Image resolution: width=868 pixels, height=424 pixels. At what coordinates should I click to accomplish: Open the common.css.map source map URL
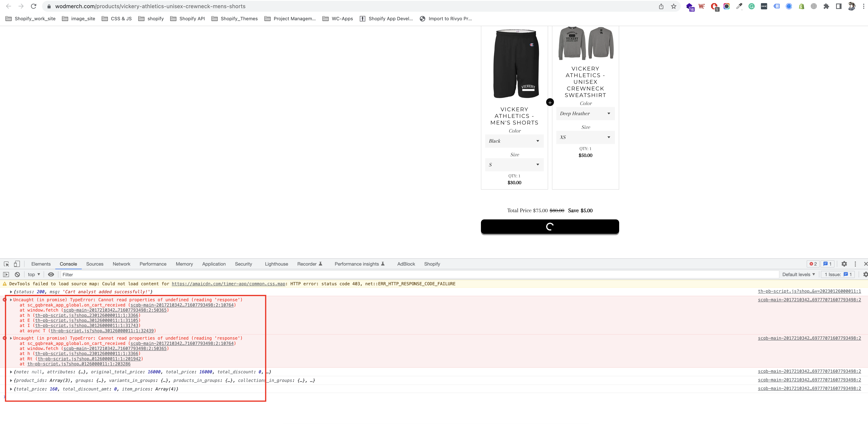point(228,284)
